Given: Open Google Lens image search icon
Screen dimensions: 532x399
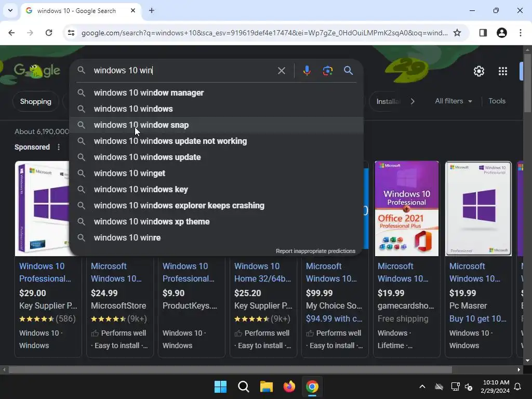Looking at the screenshot, I should click(327, 71).
